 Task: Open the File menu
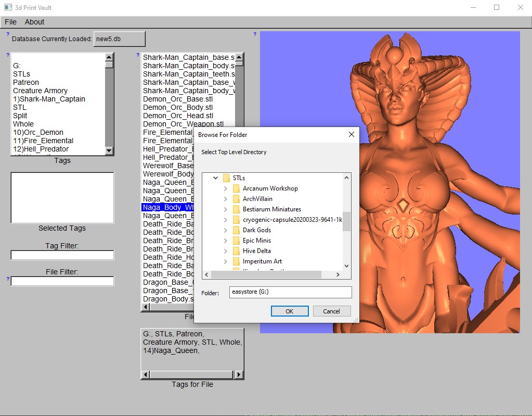click(10, 22)
